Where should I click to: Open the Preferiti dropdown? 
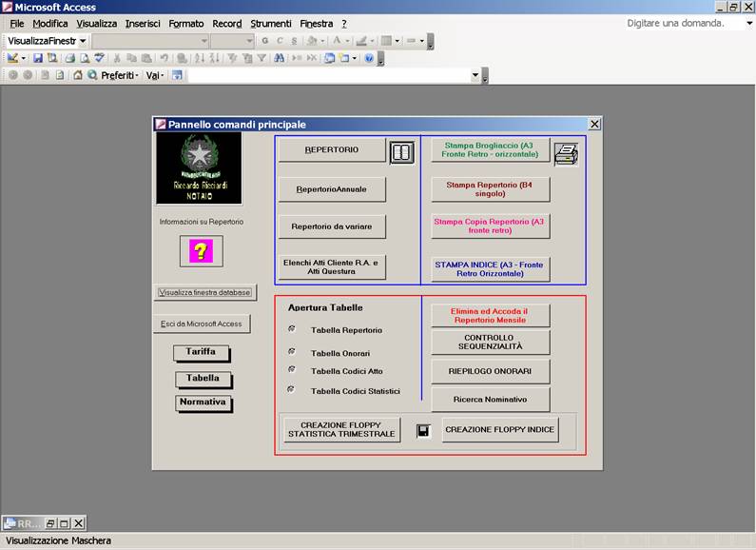[120, 75]
